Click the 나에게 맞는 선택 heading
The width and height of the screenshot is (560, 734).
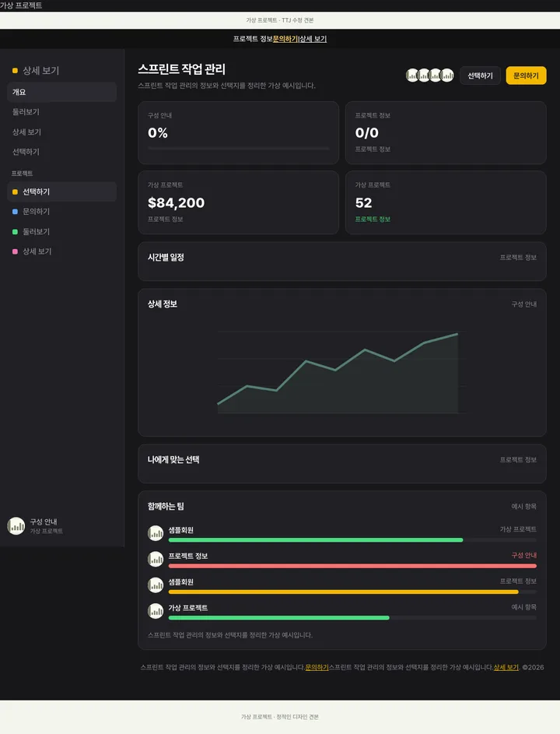coord(173,460)
